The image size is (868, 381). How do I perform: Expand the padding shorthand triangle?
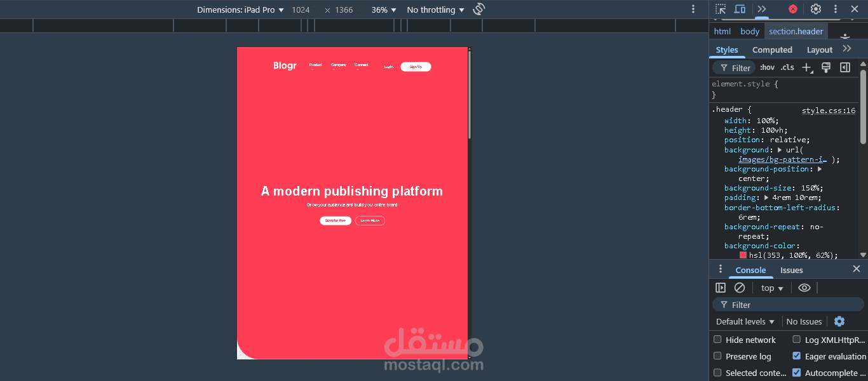coord(766,197)
